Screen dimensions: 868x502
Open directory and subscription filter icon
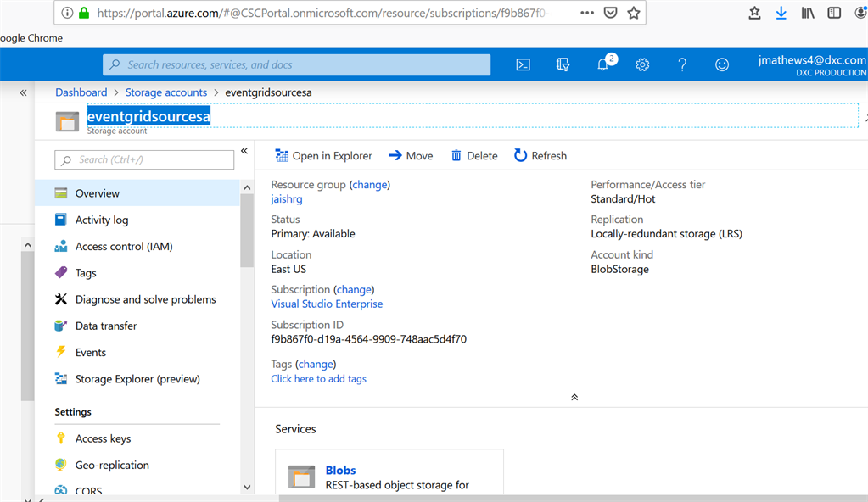563,64
